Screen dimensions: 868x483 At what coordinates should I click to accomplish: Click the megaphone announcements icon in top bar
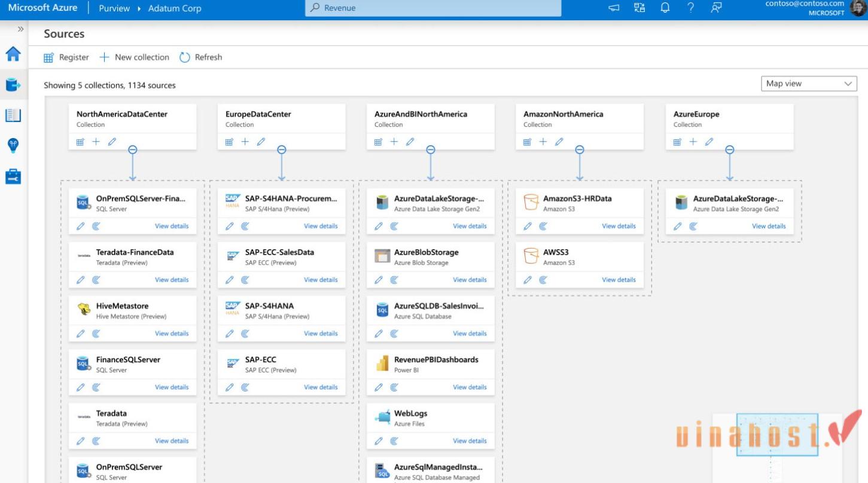[614, 8]
